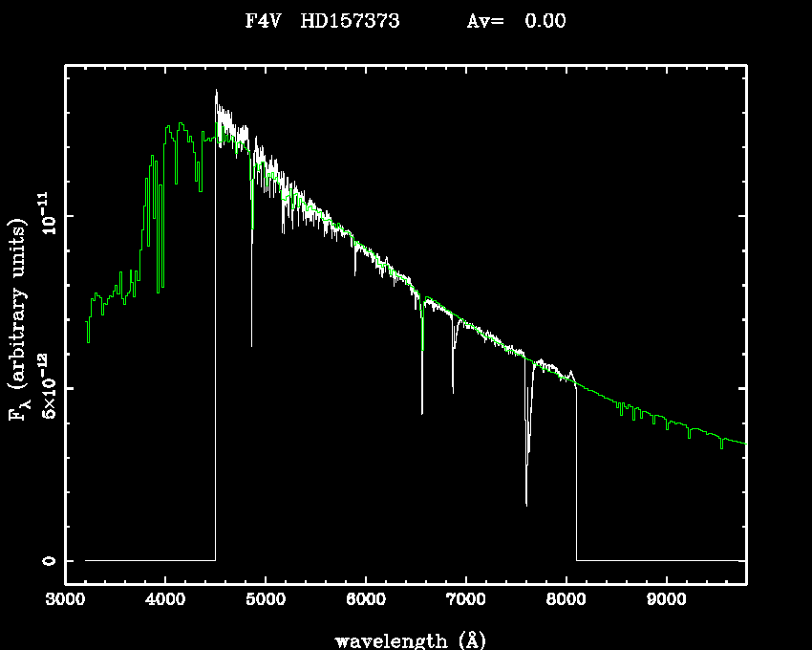Click the 6000 wavelength tick label

tap(366, 600)
